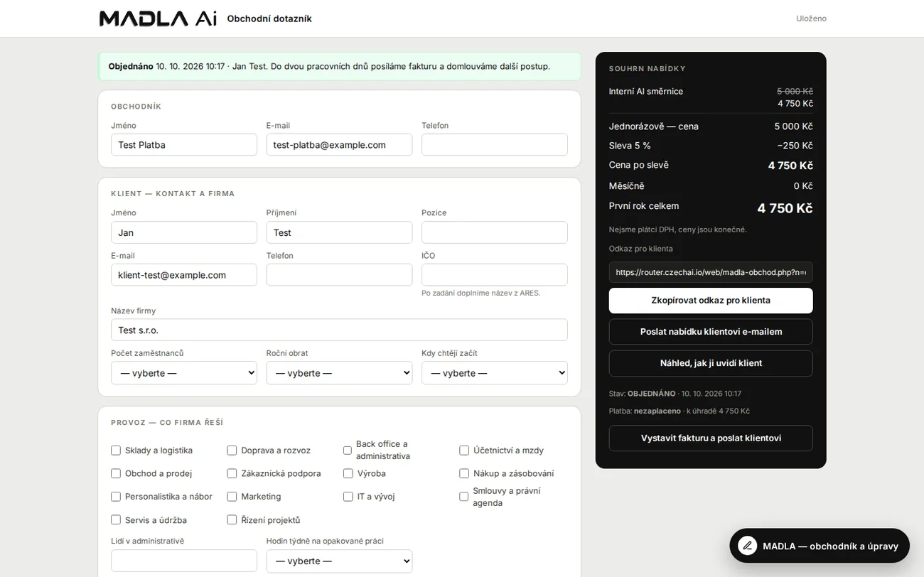Expand the Roční obrat dropdown

point(339,373)
